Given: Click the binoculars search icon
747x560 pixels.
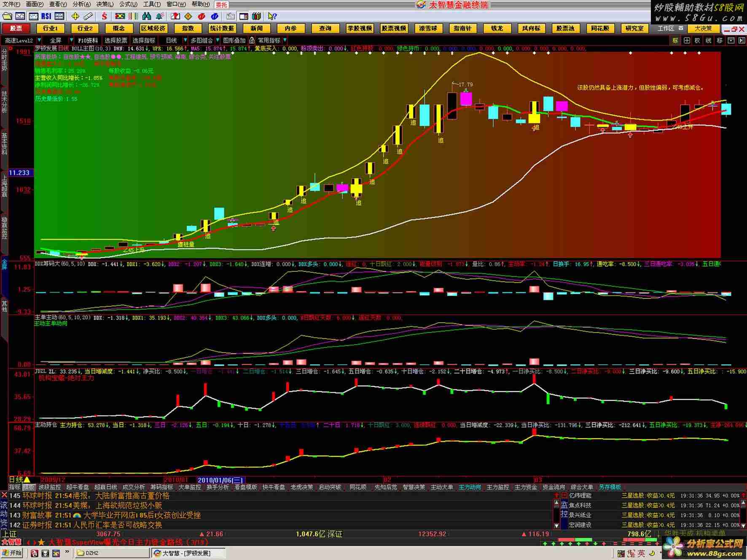Looking at the screenshot, I should [146, 16].
